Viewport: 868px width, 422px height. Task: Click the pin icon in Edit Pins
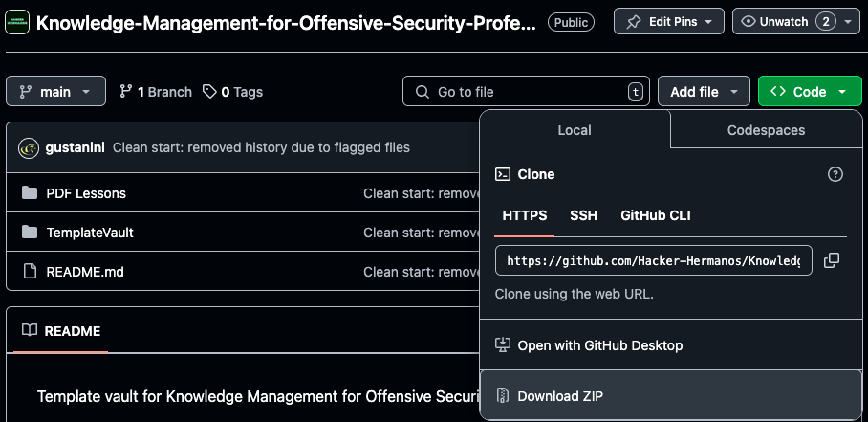point(633,22)
